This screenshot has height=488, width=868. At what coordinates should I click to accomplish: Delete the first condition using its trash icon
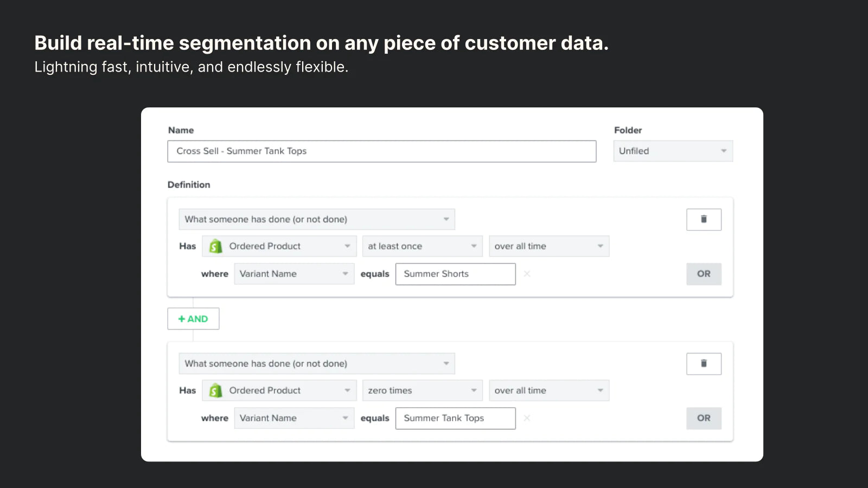pyautogui.click(x=704, y=220)
